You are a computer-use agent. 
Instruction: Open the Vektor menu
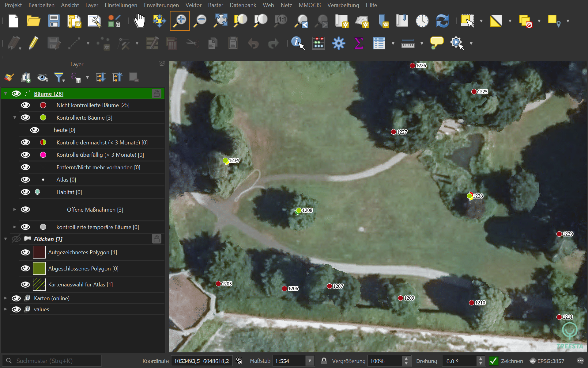pos(193,5)
